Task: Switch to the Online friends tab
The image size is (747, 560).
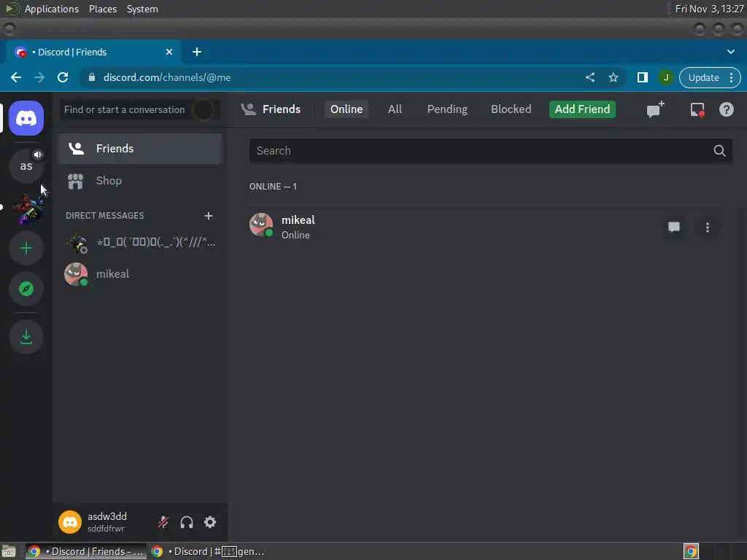Action: [x=347, y=109]
